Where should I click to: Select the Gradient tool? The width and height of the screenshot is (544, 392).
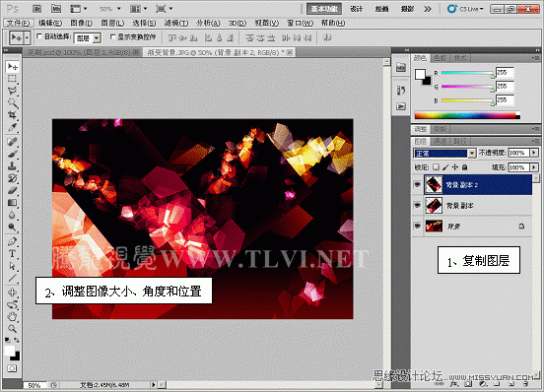pyautogui.click(x=13, y=203)
